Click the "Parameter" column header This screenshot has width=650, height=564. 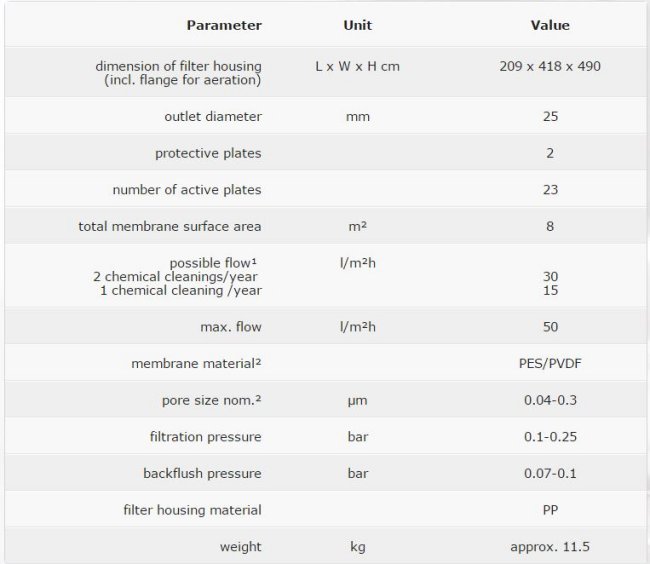224,25
